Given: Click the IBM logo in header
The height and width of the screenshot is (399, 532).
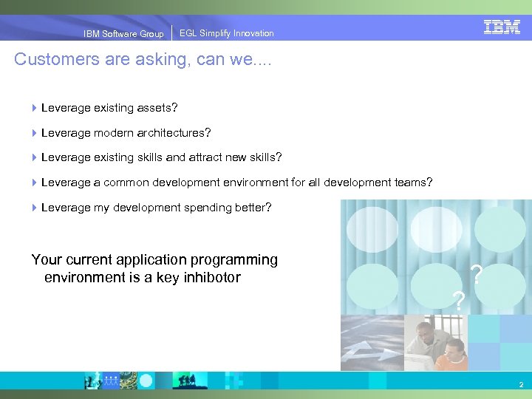Looking at the screenshot, I should tap(502, 27).
